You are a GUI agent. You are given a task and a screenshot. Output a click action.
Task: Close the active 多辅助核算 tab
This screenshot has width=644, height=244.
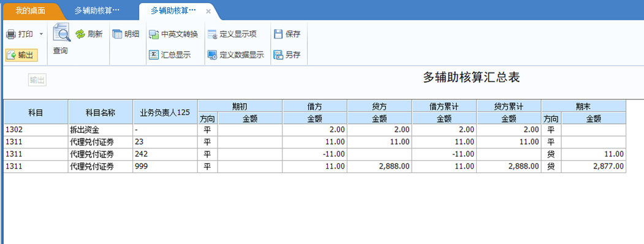pos(208,11)
